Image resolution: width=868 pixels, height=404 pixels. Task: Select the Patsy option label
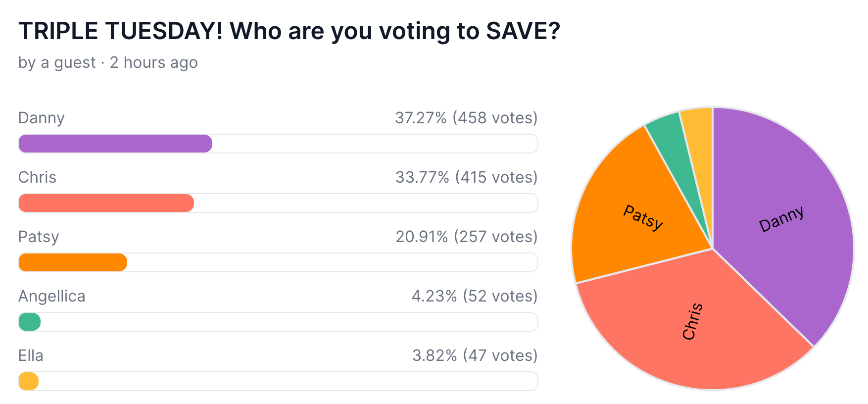coord(39,237)
